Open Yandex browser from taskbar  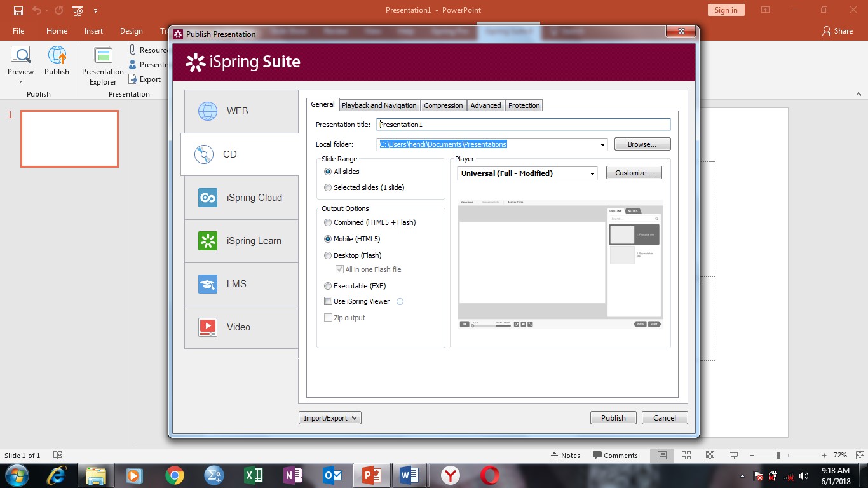click(451, 475)
